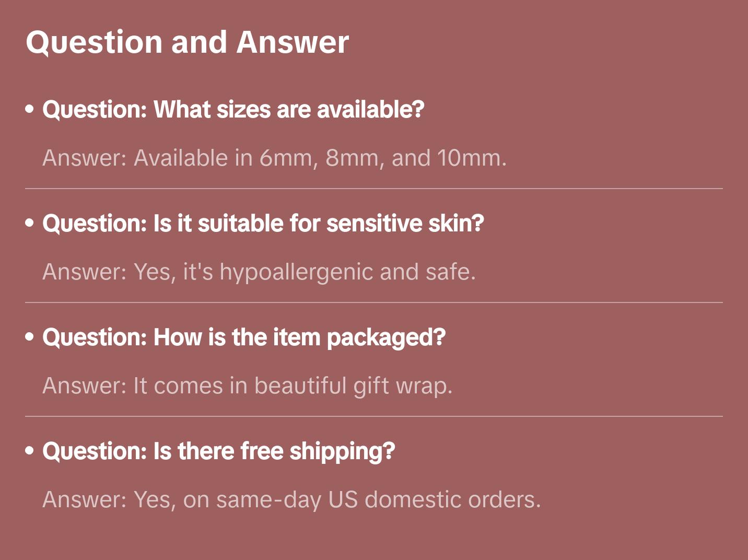Click the bullet beside the sensitive skin question

[x=30, y=223]
